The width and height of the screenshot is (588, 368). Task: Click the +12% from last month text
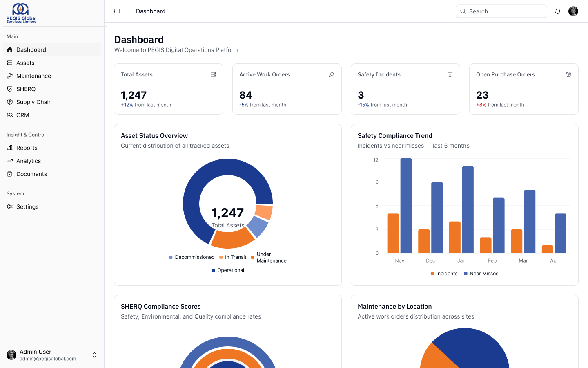tap(146, 105)
